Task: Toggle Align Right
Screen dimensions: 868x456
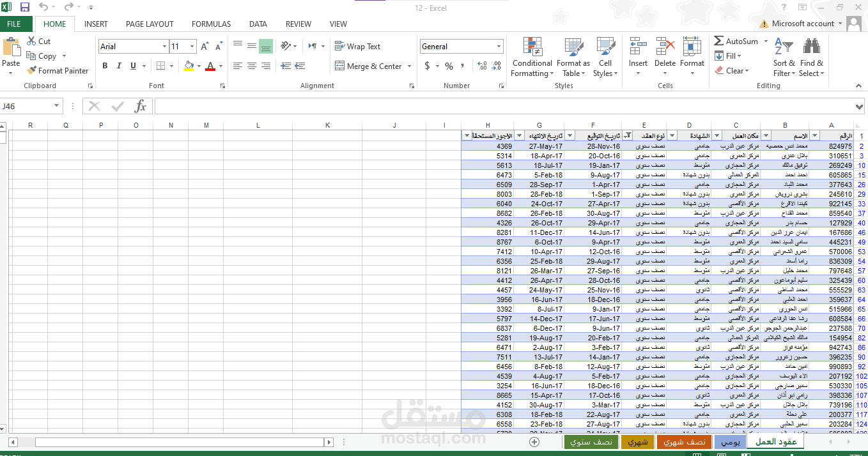Action: tap(266, 66)
